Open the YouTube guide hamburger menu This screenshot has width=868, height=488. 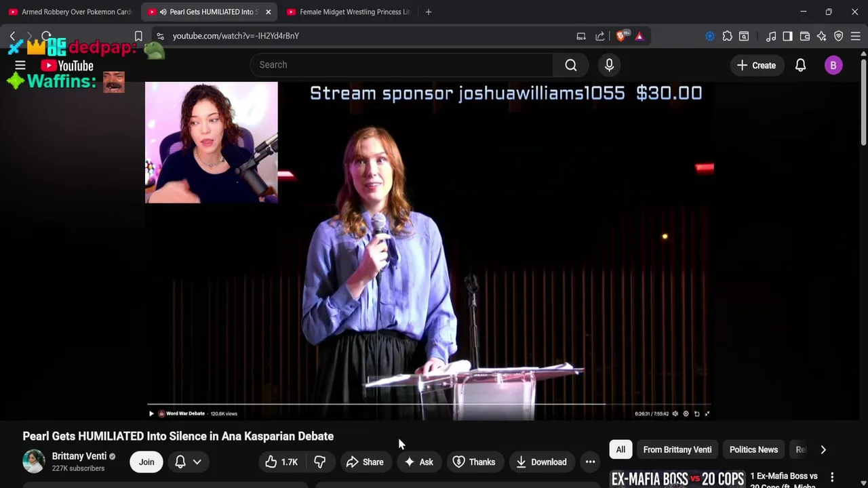(x=20, y=65)
